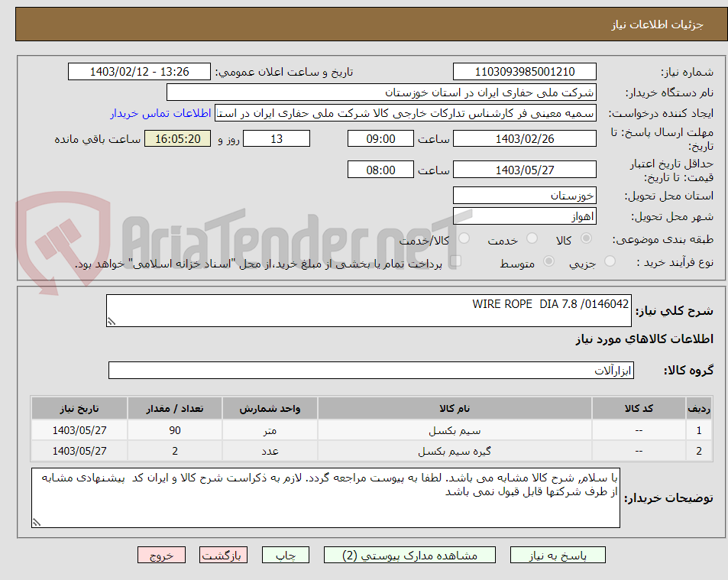The width and height of the screenshot is (728, 580).
Task: Open اطلاعات تماس خریدار link
Action: (160, 113)
